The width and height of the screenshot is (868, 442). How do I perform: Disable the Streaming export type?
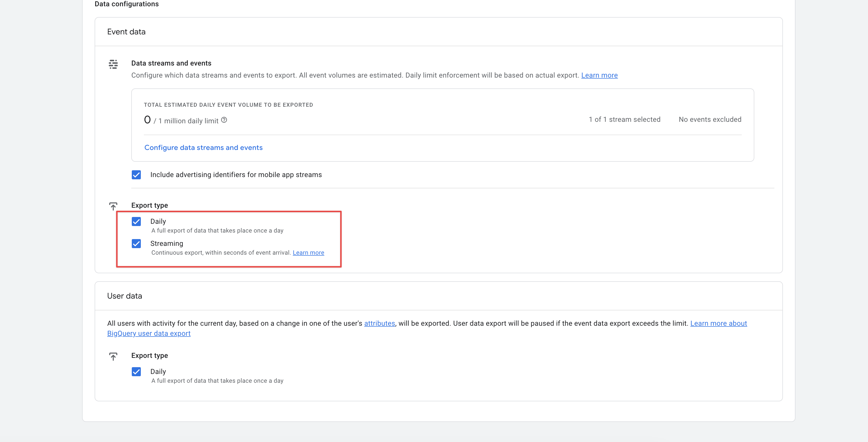137,243
